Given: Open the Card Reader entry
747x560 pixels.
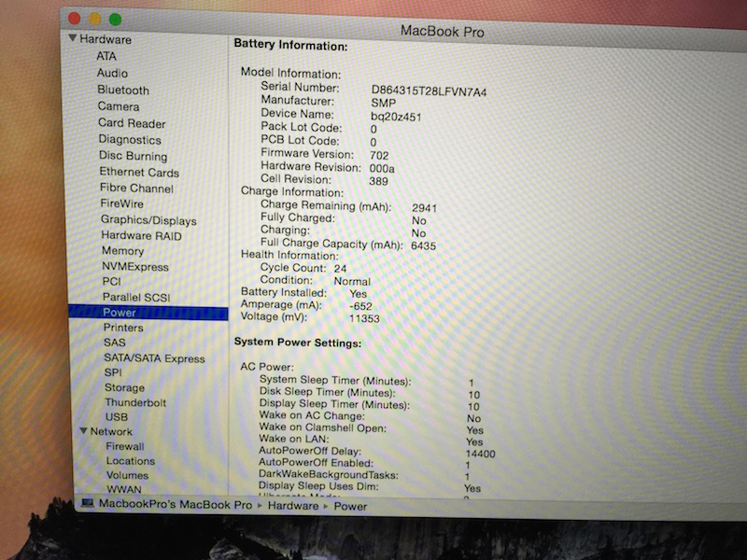Looking at the screenshot, I should tap(132, 123).
